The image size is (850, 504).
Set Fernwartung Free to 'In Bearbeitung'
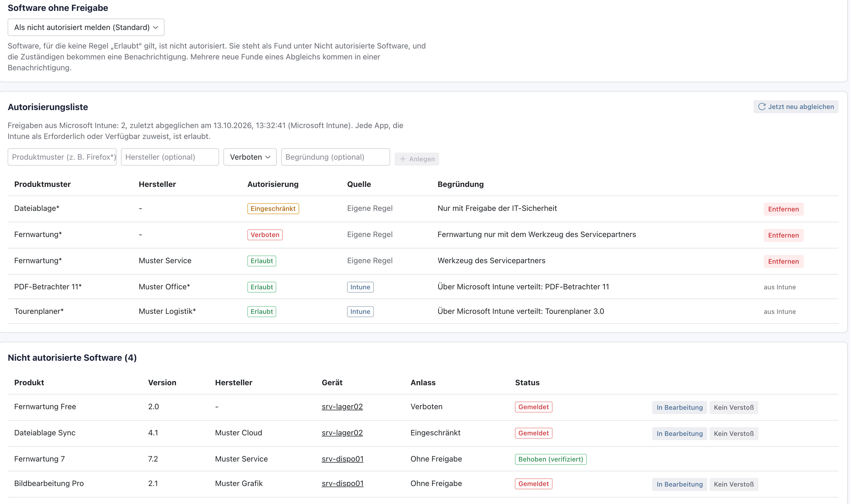pyautogui.click(x=679, y=408)
